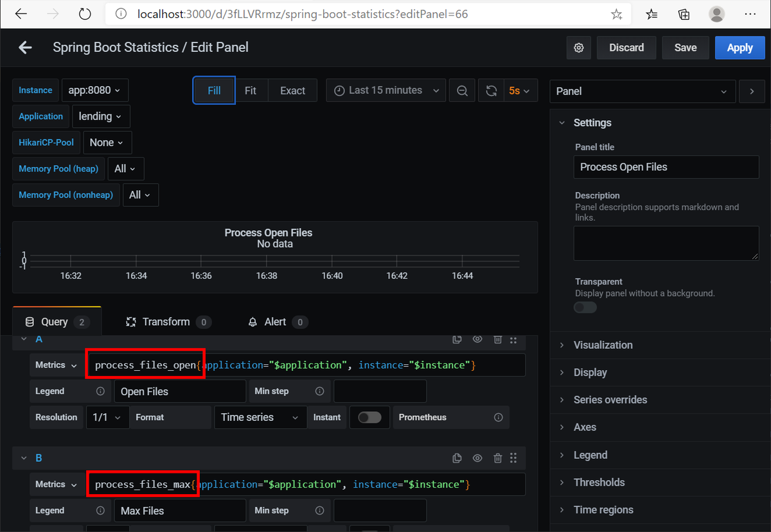
Task: Open the Memory Pool (nonheap) dropdown
Action: pyautogui.click(x=140, y=195)
